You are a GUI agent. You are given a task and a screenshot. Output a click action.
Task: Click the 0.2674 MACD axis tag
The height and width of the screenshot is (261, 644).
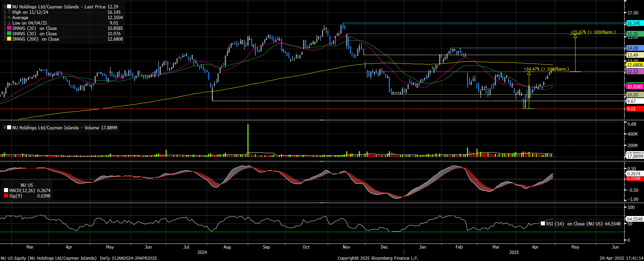pyautogui.click(x=634, y=174)
